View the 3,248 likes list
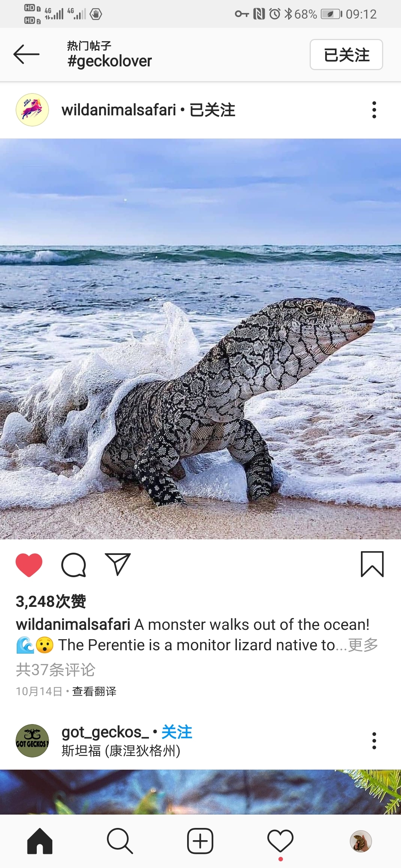 (51, 601)
